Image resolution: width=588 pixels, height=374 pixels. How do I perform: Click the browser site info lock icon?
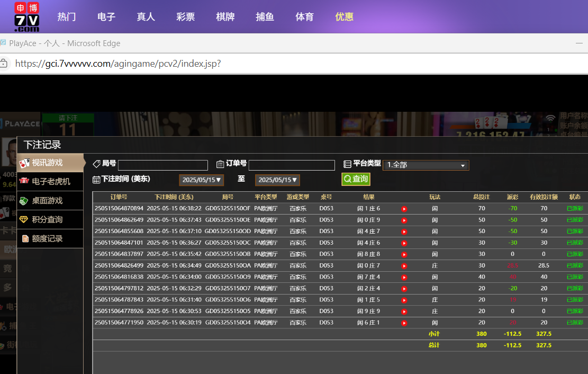(4, 64)
